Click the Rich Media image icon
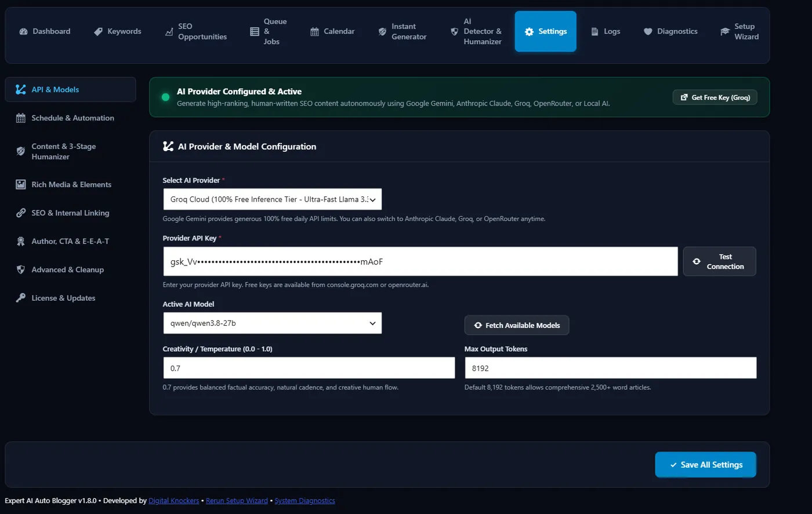The height and width of the screenshot is (514, 812). 21,185
